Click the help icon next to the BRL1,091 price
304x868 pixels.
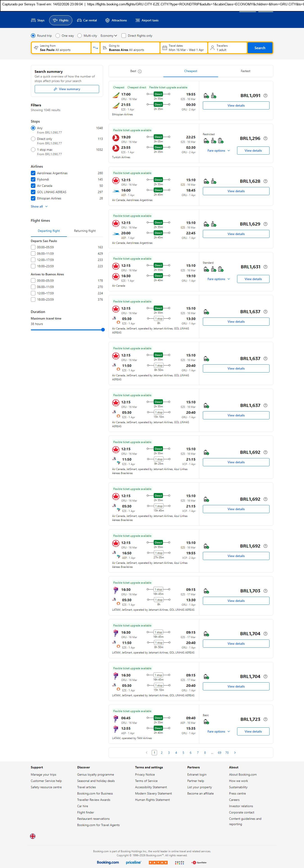click(x=265, y=96)
